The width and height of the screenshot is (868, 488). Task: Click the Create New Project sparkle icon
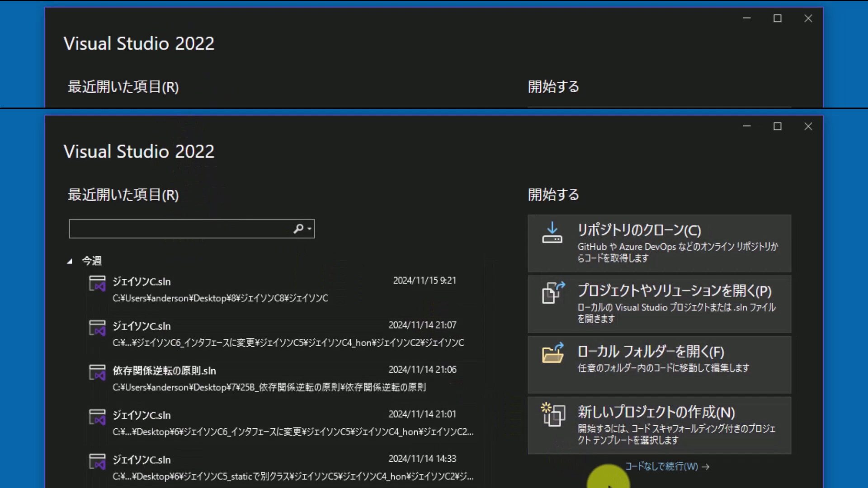(553, 414)
